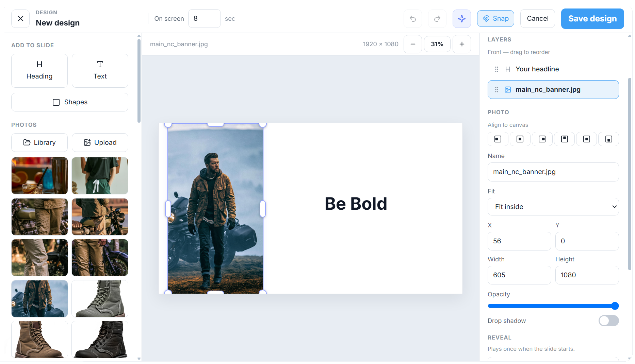The height and width of the screenshot is (364, 635).
Task: Open the photo Library
Action: (x=39, y=142)
